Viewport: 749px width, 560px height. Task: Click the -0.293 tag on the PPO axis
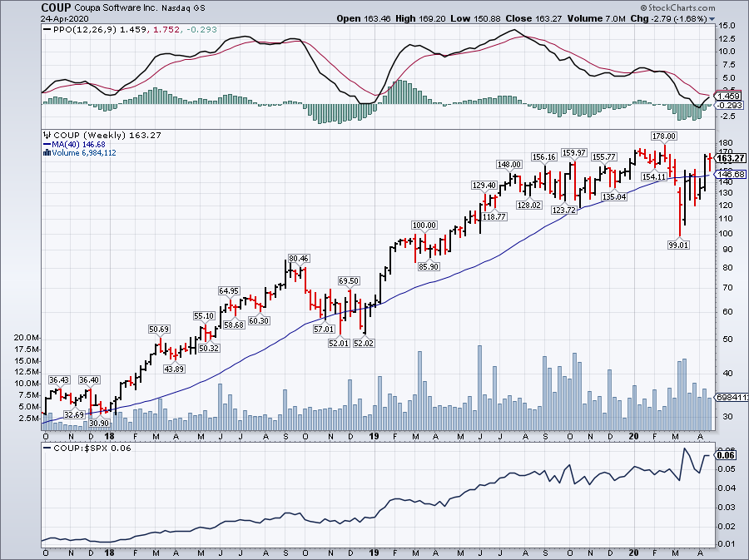730,105
